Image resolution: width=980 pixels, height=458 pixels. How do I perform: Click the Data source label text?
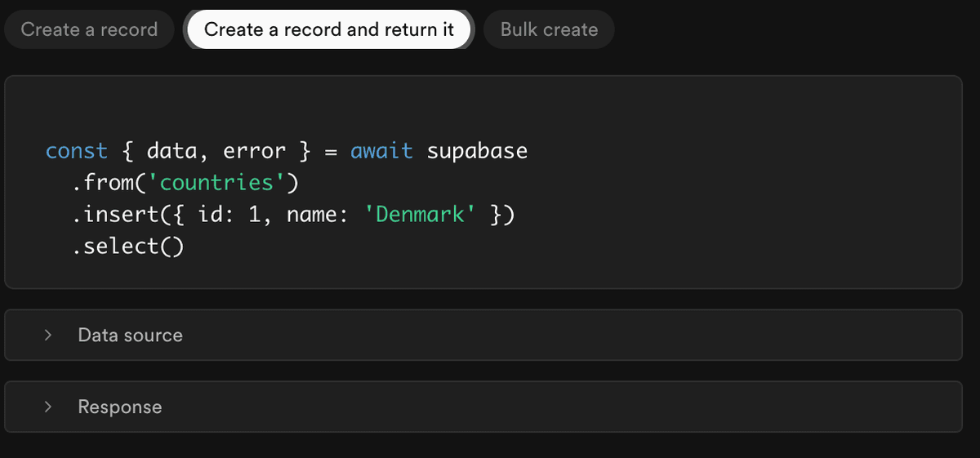tap(130, 335)
